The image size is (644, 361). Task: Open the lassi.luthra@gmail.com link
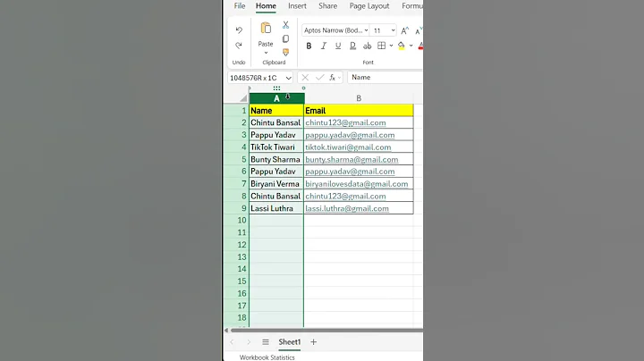coord(347,208)
